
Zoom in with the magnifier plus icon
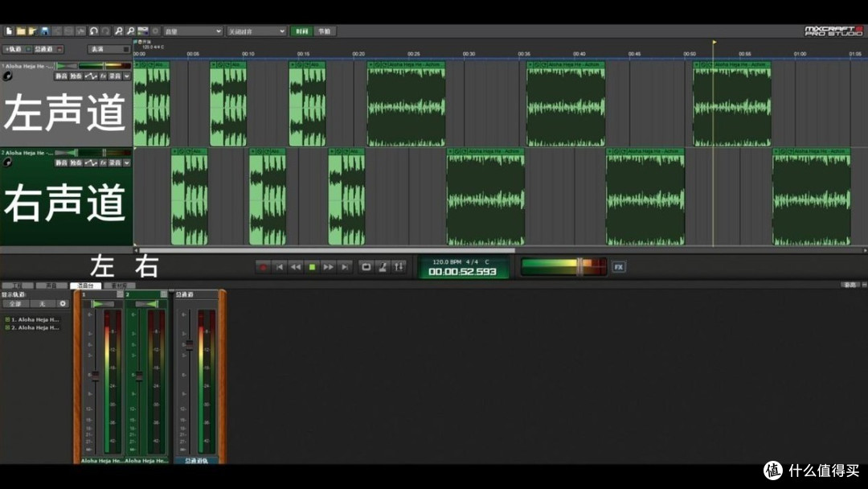click(118, 31)
